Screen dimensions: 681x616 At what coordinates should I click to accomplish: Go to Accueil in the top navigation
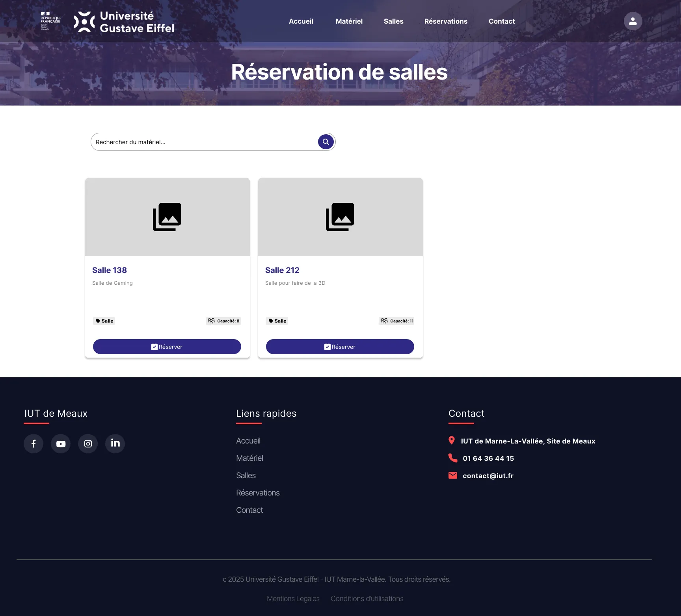pyautogui.click(x=301, y=21)
